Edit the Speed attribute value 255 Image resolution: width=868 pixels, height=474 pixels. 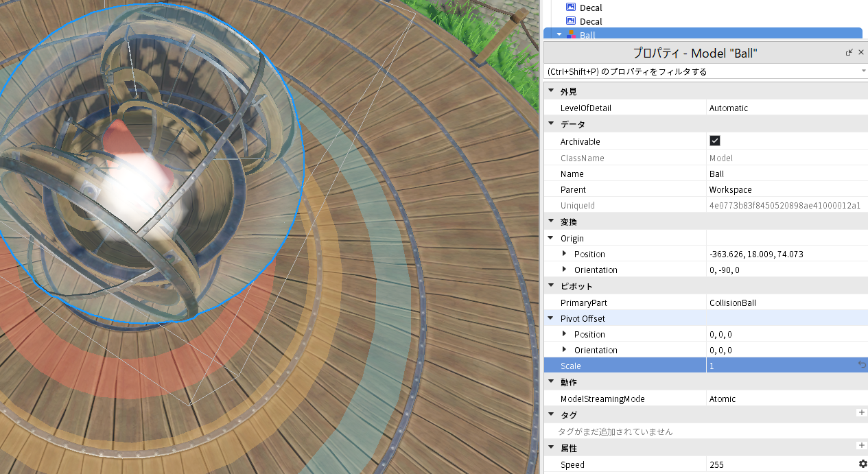[782, 464]
